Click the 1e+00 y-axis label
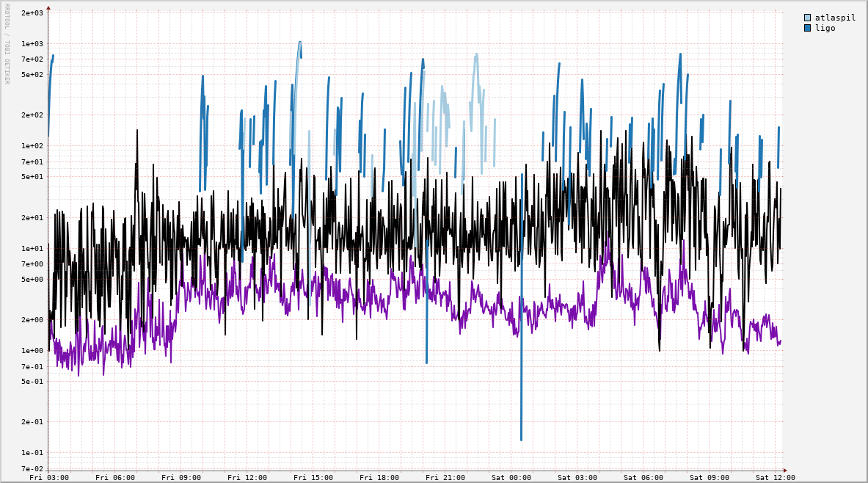868x483 pixels. pyautogui.click(x=32, y=351)
